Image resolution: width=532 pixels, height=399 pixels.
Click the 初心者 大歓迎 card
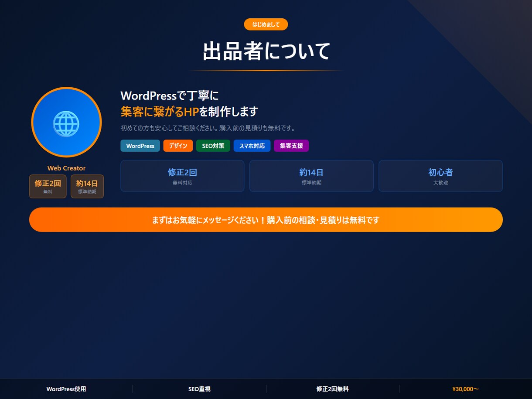(x=440, y=176)
